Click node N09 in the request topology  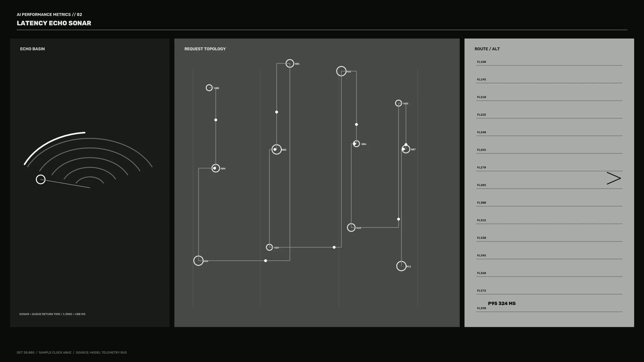(269, 247)
